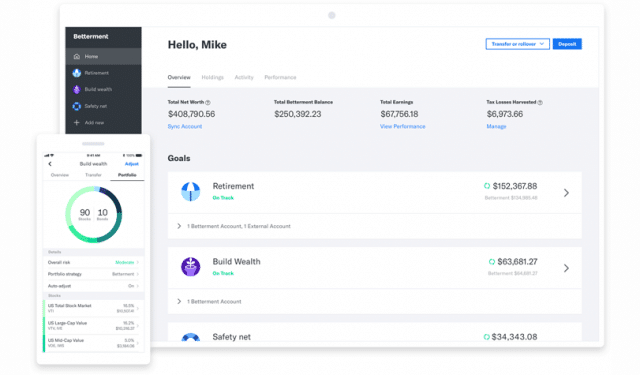Click the Total Net Worth help icon

coord(208,102)
